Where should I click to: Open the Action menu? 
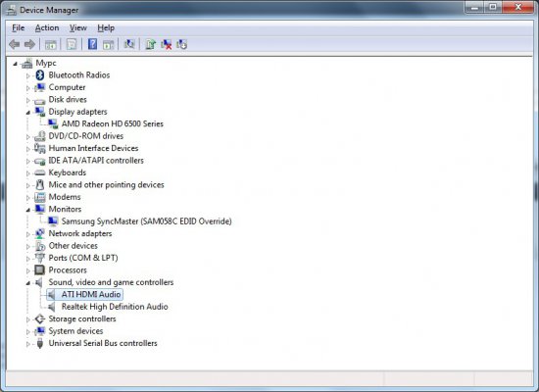(47, 27)
